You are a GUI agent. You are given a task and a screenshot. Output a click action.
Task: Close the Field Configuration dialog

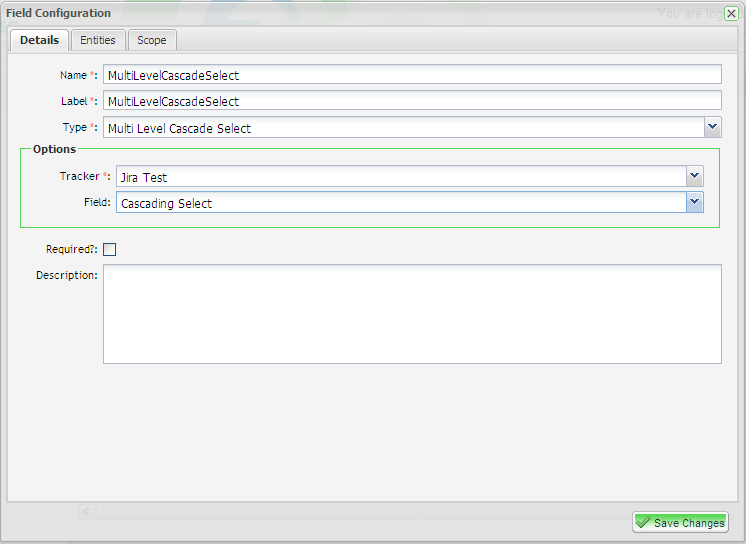point(731,13)
